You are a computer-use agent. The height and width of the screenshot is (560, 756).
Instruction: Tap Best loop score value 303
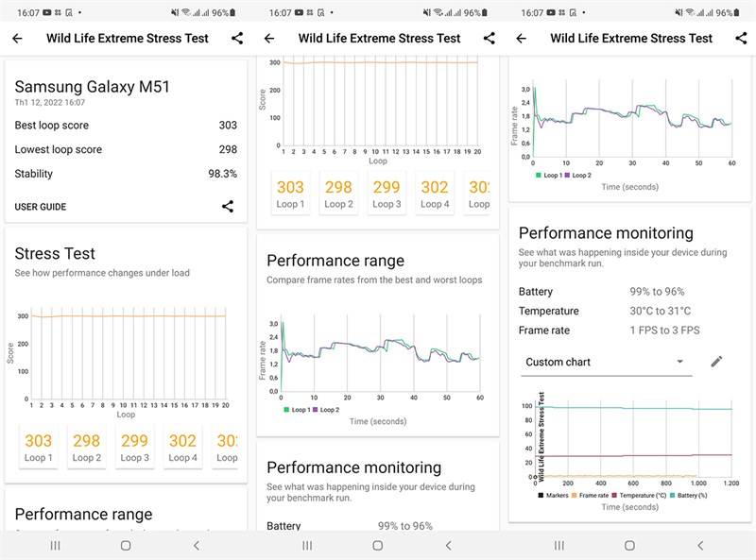tap(228, 126)
